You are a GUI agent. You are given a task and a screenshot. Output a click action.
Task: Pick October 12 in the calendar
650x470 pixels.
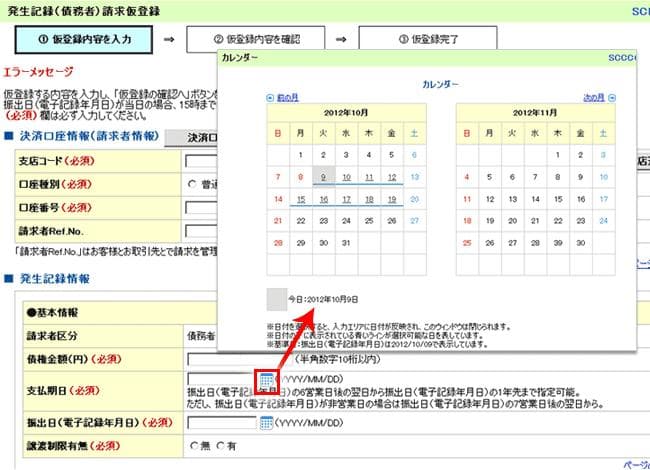(391, 177)
